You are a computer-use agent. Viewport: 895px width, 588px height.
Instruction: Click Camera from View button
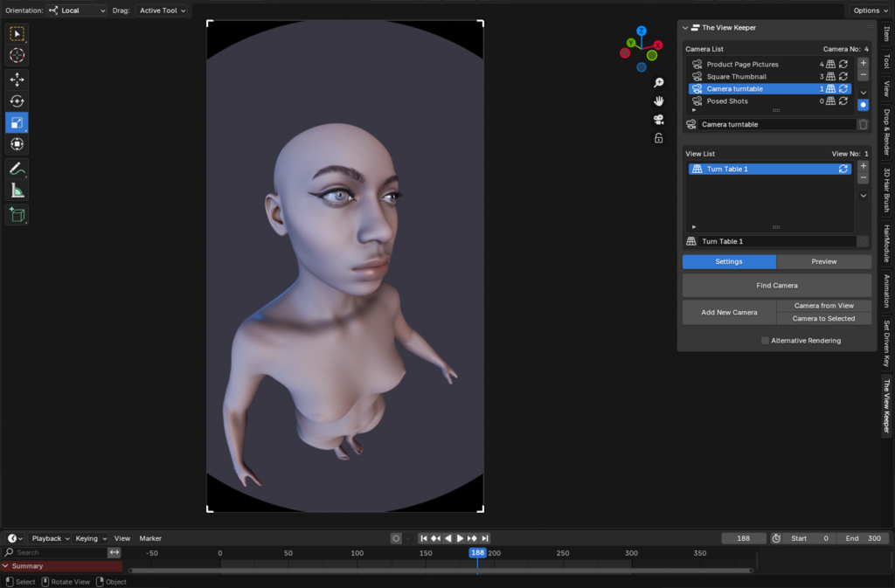point(823,306)
